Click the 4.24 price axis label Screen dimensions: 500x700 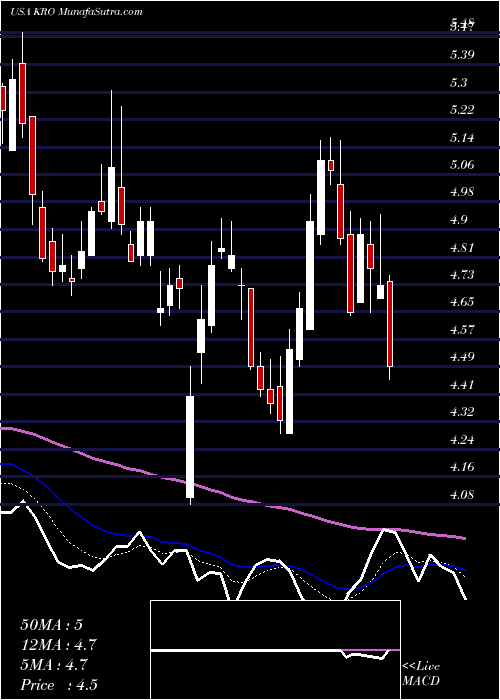point(463,439)
